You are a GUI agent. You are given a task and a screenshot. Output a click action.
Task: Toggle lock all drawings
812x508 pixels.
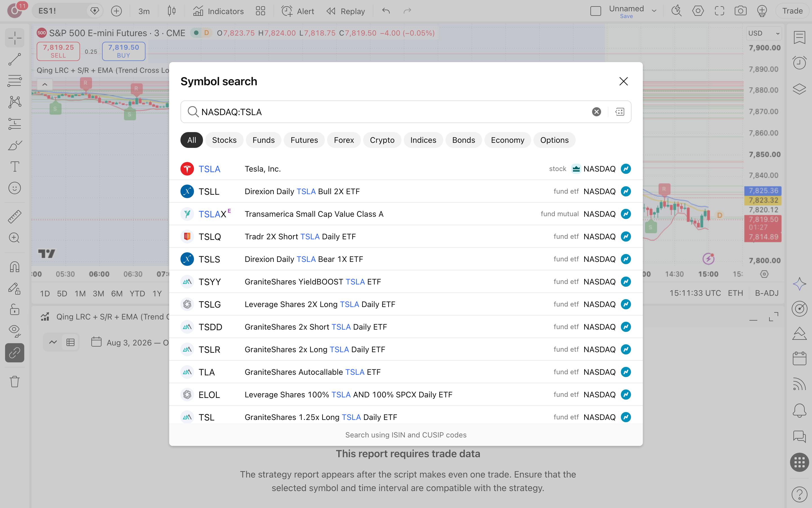click(x=15, y=309)
